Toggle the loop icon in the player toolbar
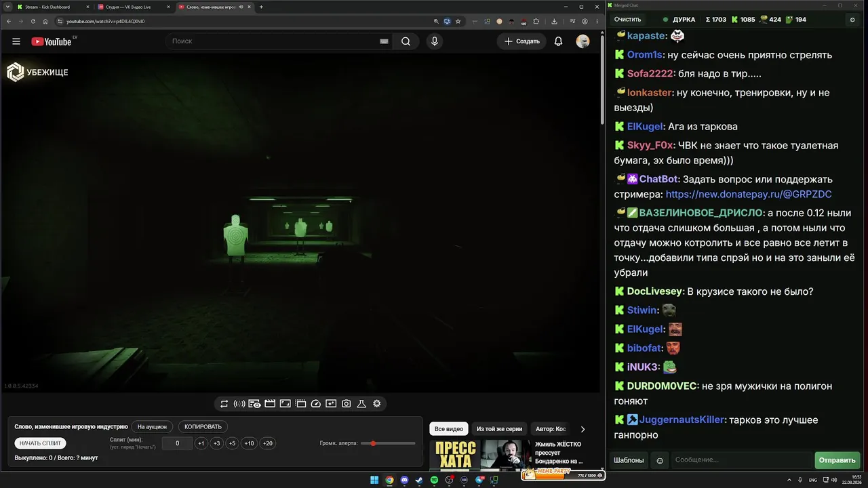The image size is (868, 488). click(224, 404)
